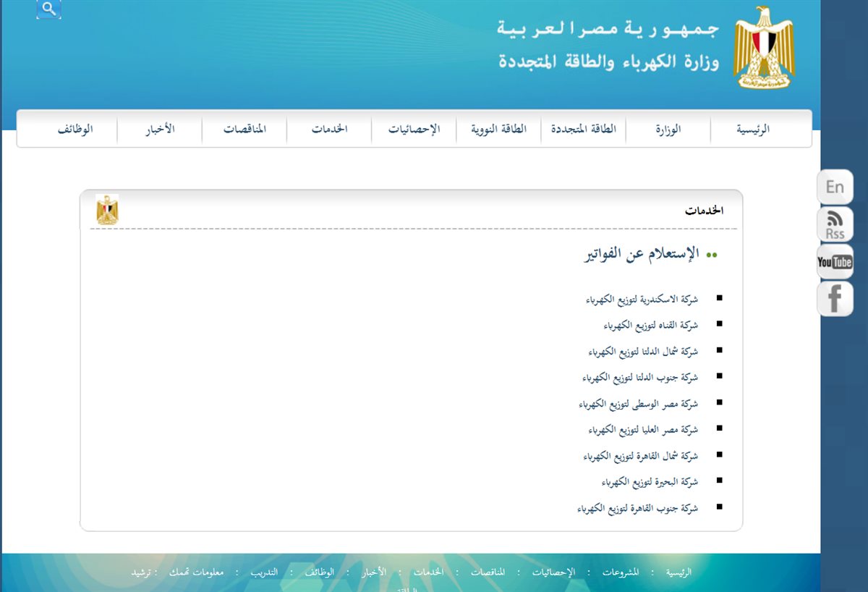Click the footer ترشيد link

[141, 572]
